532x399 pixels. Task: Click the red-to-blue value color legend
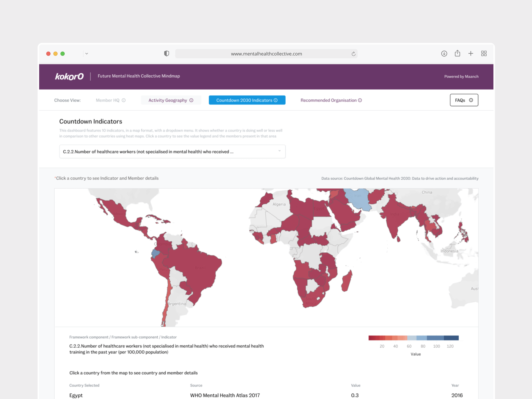(x=413, y=338)
